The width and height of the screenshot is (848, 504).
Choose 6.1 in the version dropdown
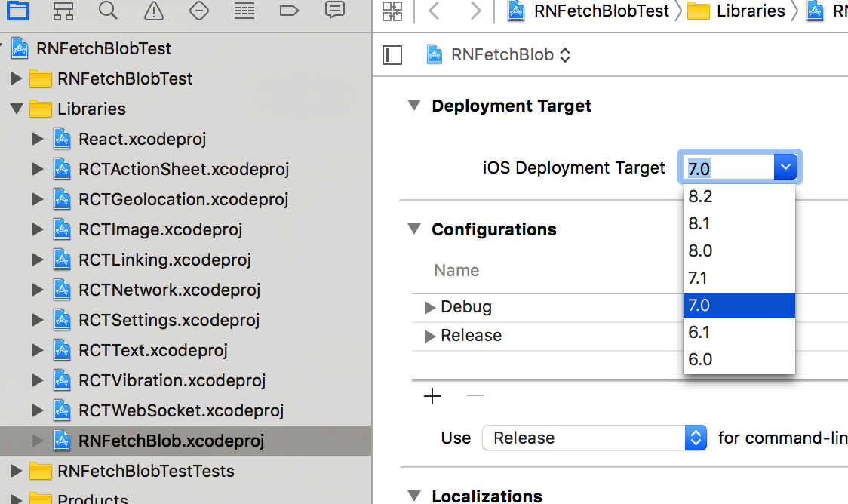[699, 332]
